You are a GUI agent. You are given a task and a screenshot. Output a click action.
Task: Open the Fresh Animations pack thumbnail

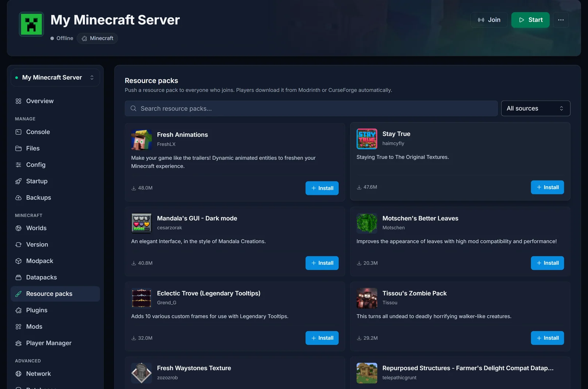tap(141, 140)
